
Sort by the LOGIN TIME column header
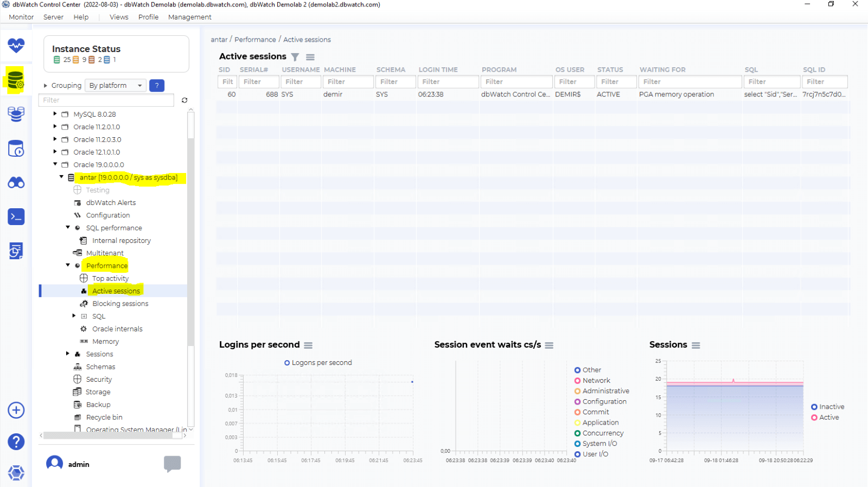pyautogui.click(x=438, y=70)
